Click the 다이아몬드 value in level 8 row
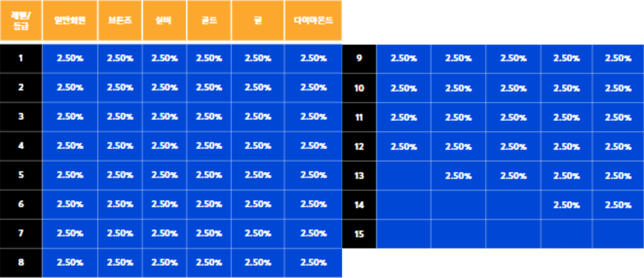 [314, 263]
